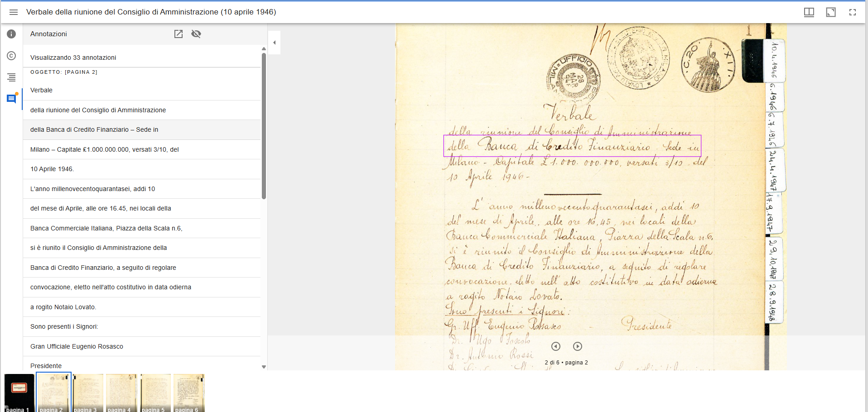Select the '10 Aprile 1946.' annotation entry
The image size is (868, 412).
142,169
